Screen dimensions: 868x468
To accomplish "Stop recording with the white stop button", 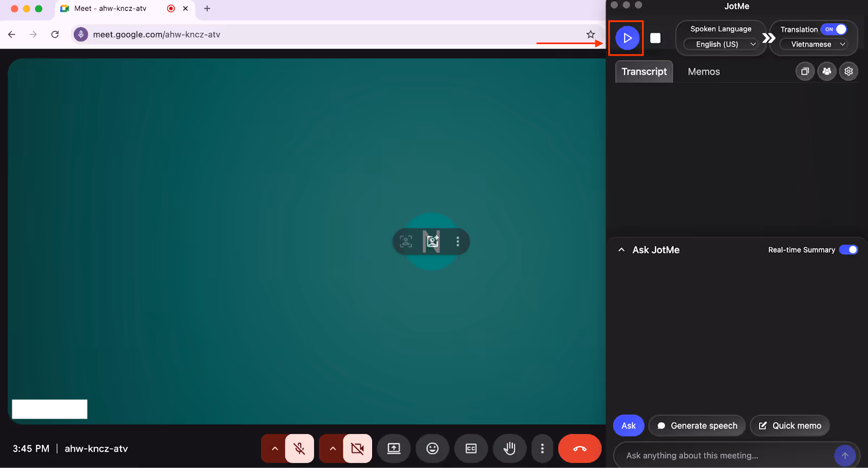I will pyautogui.click(x=655, y=38).
